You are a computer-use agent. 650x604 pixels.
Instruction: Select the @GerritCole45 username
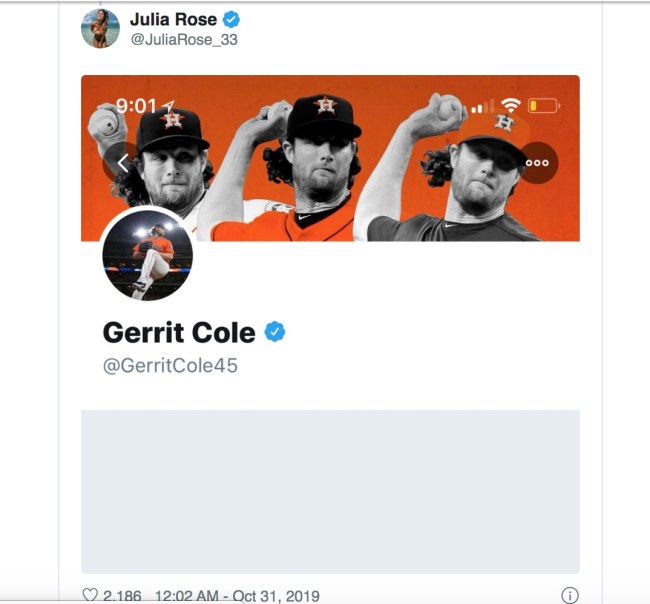click(x=170, y=366)
